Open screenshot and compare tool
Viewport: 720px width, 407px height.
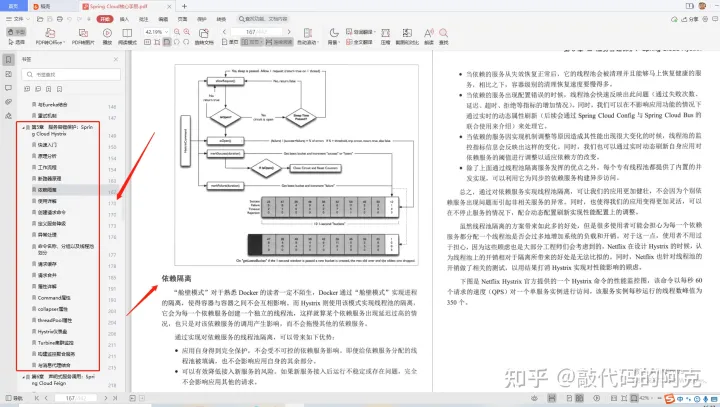[x=407, y=36]
